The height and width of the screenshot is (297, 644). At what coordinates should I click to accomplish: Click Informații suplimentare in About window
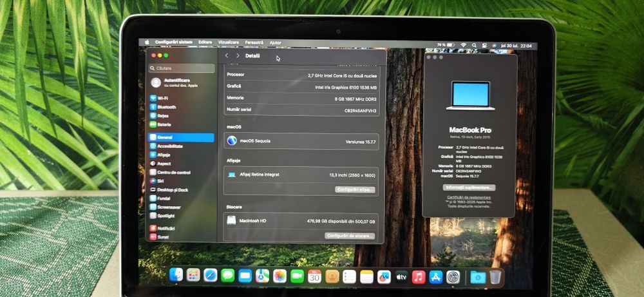[469, 187]
